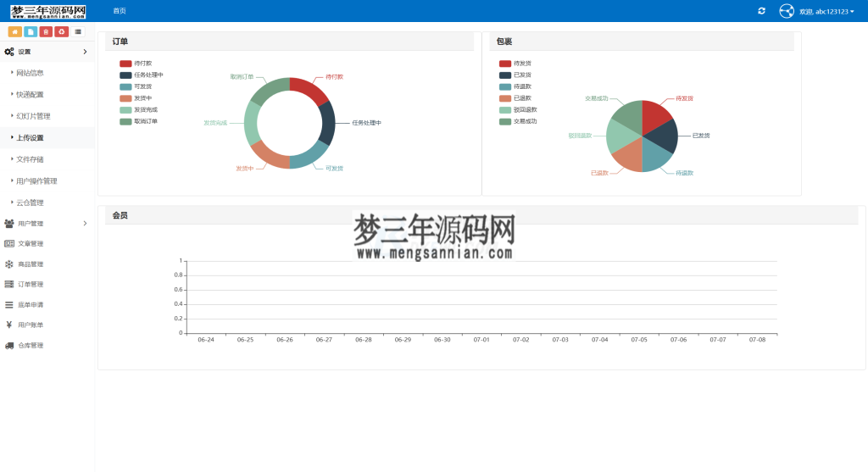Screen dimensions: 868x472
Task: Open the 文件存储 submenu item
Action: coord(30,158)
